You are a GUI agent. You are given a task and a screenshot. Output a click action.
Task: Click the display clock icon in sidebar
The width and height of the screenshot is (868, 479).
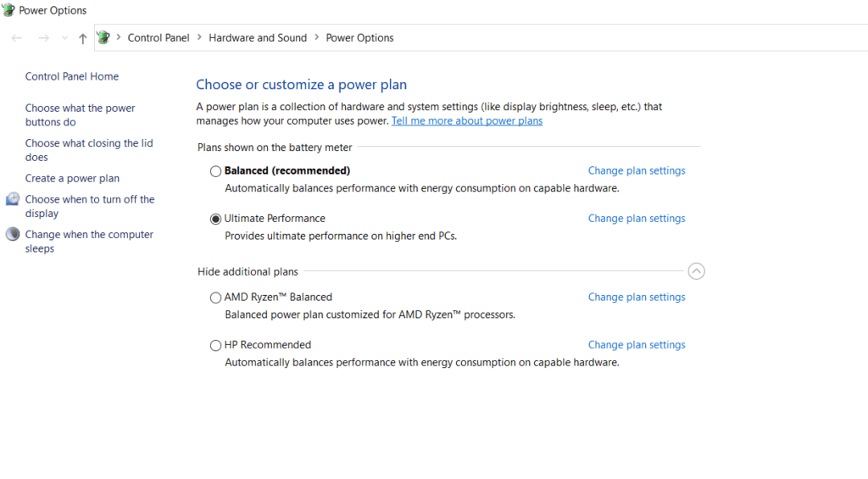tap(13, 199)
